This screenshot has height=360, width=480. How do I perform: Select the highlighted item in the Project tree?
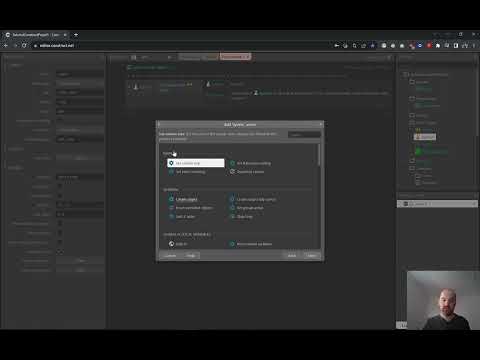coord(425,137)
